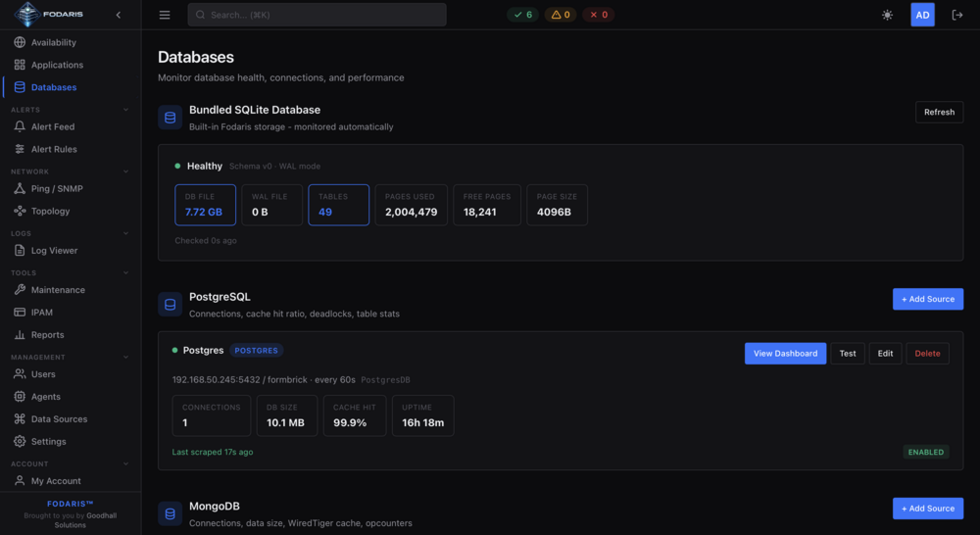Screen dimensions: 980x535
Task: Click the green healthy count badge 6
Action: click(523, 15)
